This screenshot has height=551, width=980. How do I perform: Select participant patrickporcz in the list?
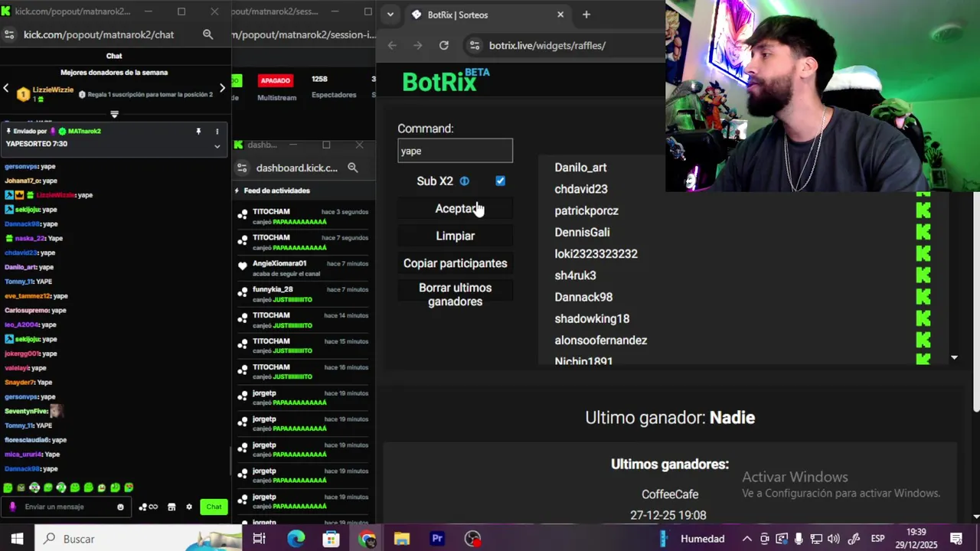pos(586,210)
